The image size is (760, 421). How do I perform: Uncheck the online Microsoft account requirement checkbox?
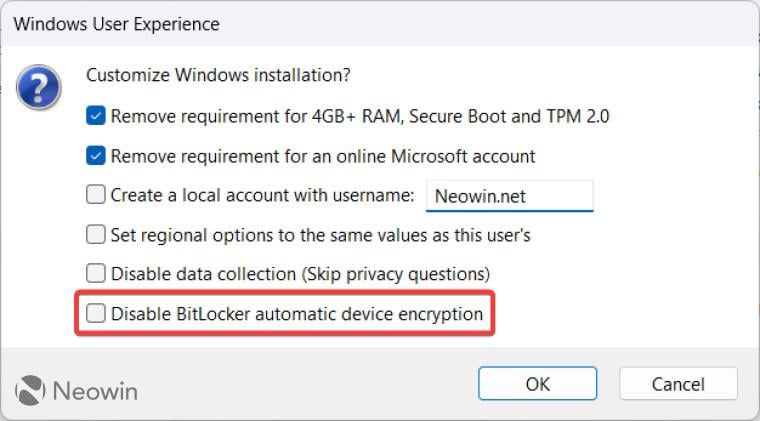[x=95, y=156]
